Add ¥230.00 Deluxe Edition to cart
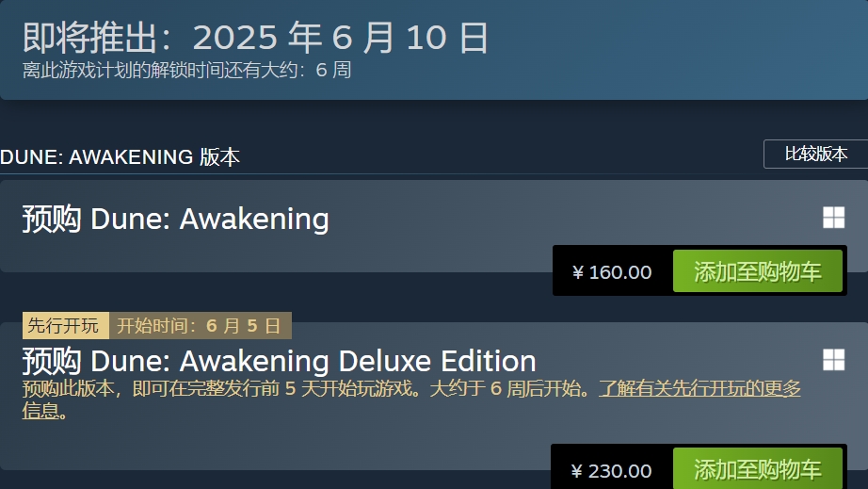868x489 pixels. pos(757,469)
